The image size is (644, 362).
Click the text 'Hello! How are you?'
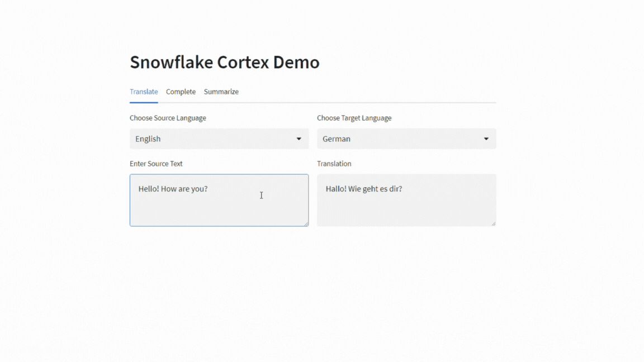[173, 189]
